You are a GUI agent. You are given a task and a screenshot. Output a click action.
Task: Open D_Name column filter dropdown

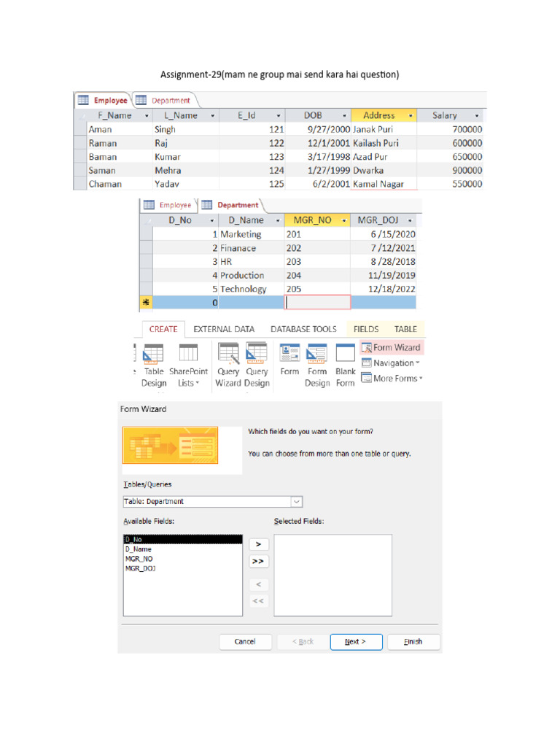coord(278,220)
